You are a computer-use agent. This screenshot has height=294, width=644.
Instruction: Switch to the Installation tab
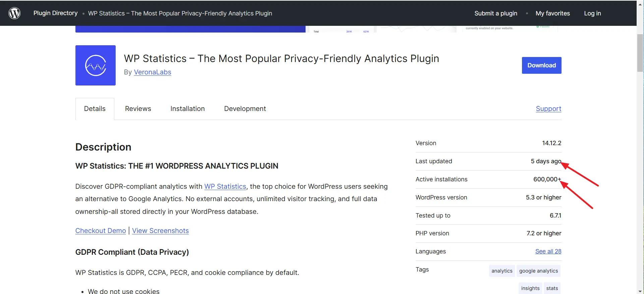(x=187, y=109)
